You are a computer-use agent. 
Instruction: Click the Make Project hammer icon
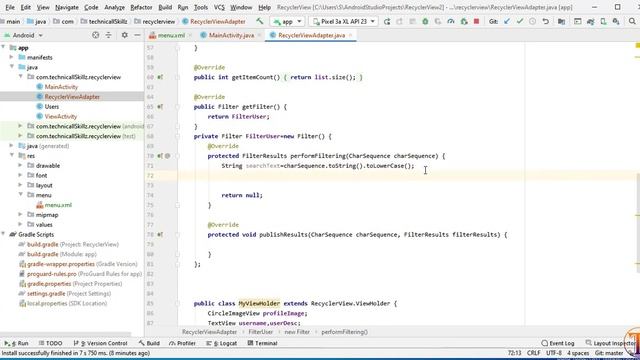pos(260,21)
